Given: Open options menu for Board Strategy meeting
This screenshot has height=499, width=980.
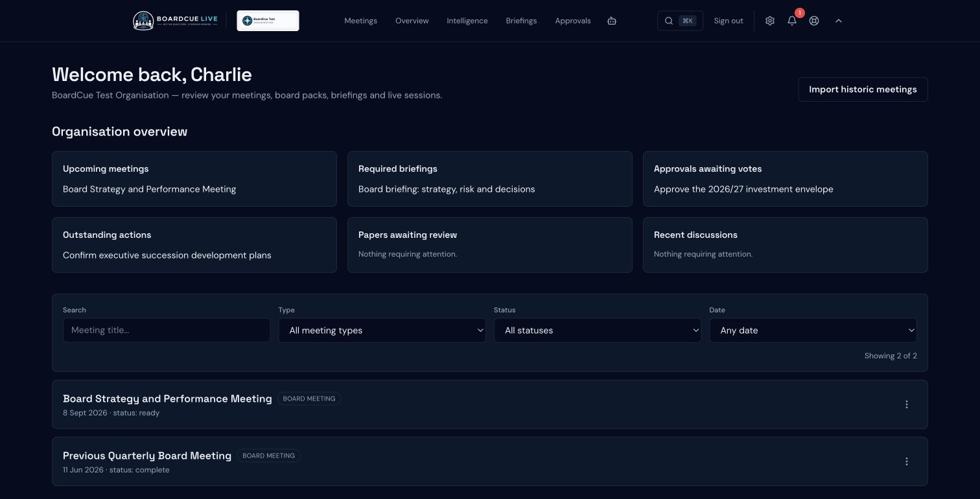Looking at the screenshot, I should (x=907, y=404).
